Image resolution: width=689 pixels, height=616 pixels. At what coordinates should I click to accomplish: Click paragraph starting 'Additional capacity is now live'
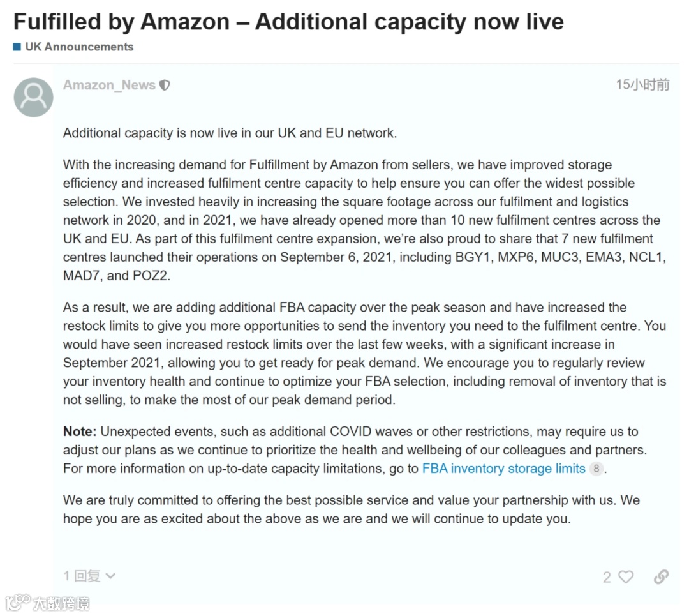point(230,133)
